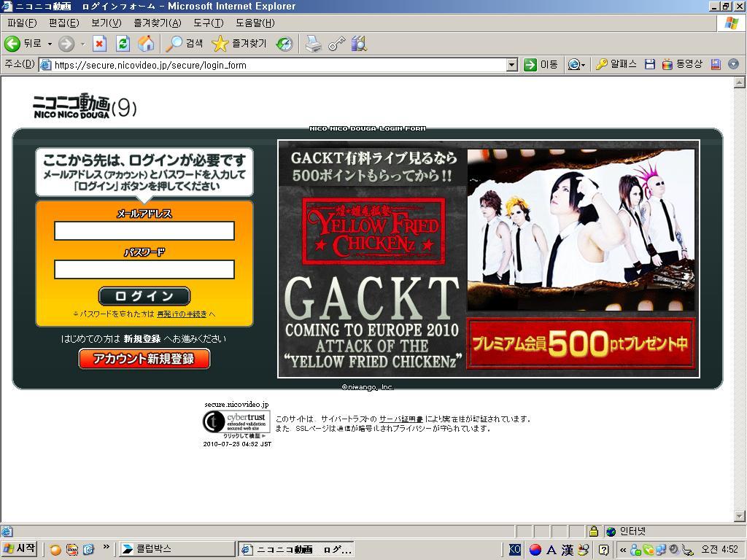This screenshot has height=560, width=747.
Task: Click the round gray down-arrow icon
Action: click(733, 64)
